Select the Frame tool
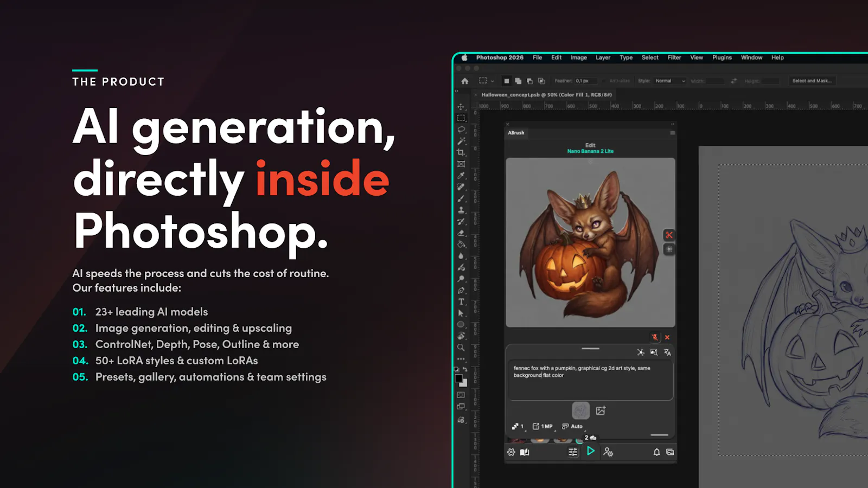The height and width of the screenshot is (488, 868). pos(461,164)
